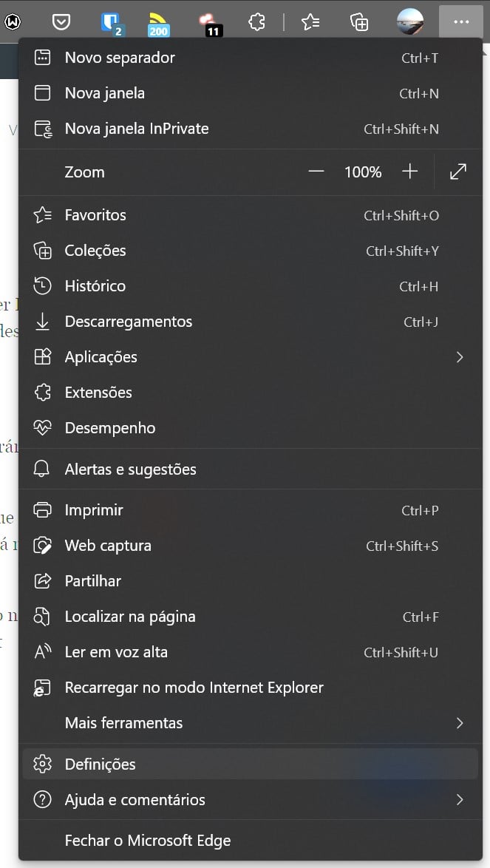Open Histórico menu entry
490x868 pixels.
(x=95, y=286)
